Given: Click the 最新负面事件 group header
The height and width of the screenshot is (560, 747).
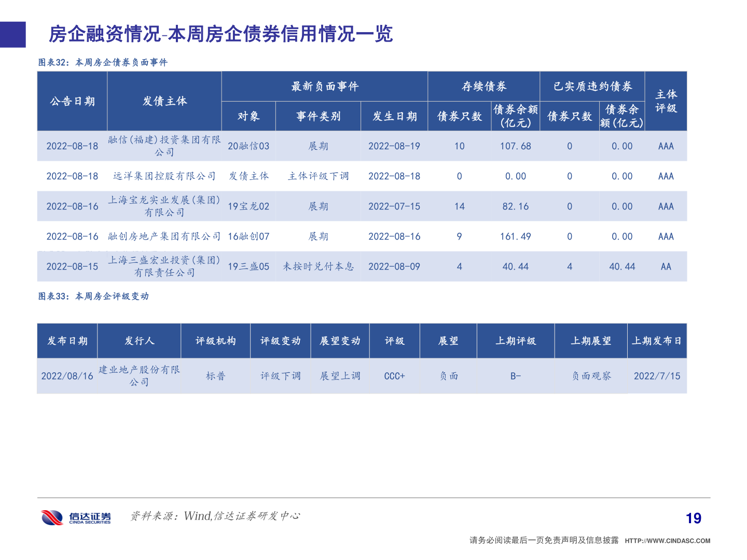Looking at the screenshot, I should tap(325, 87).
